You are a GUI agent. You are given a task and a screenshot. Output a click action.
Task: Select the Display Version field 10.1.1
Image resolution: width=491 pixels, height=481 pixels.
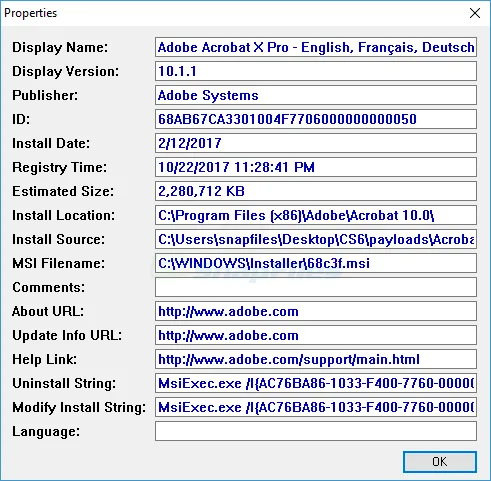pyautogui.click(x=316, y=71)
